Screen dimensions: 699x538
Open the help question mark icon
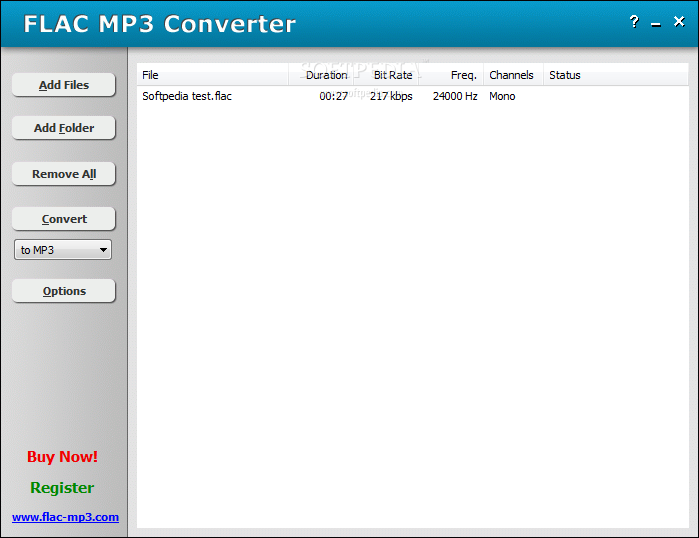tap(634, 22)
